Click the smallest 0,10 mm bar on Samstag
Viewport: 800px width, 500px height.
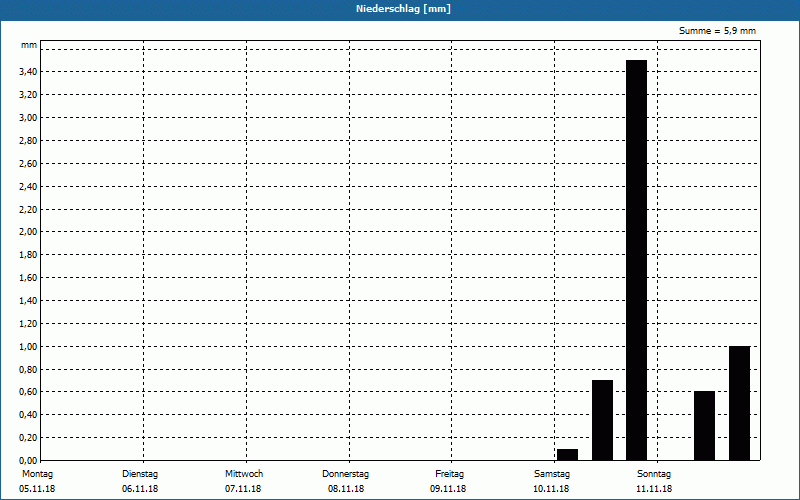(x=567, y=455)
